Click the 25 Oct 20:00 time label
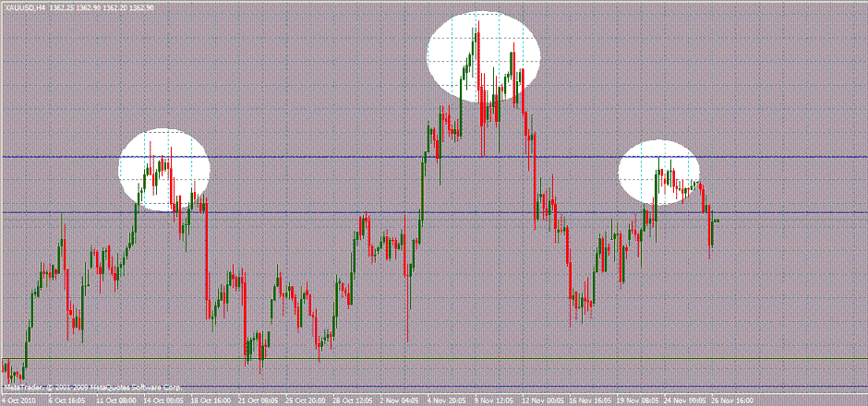868x406 pixels. (306, 401)
